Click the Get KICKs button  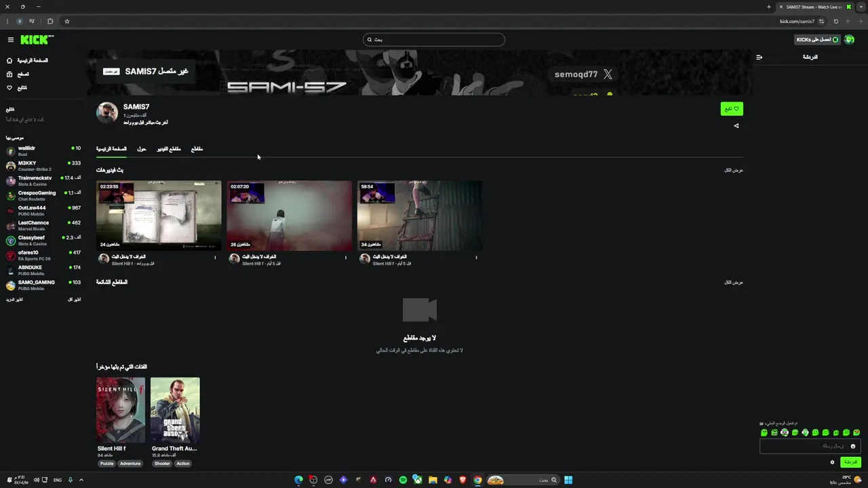tap(817, 39)
